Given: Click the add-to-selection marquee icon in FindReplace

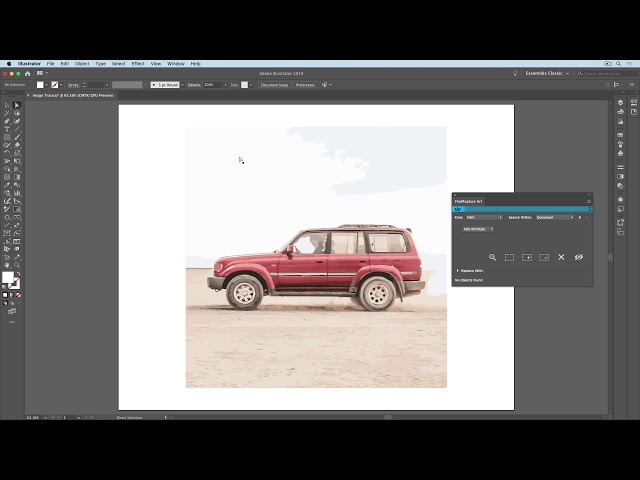Looking at the screenshot, I should [527, 257].
